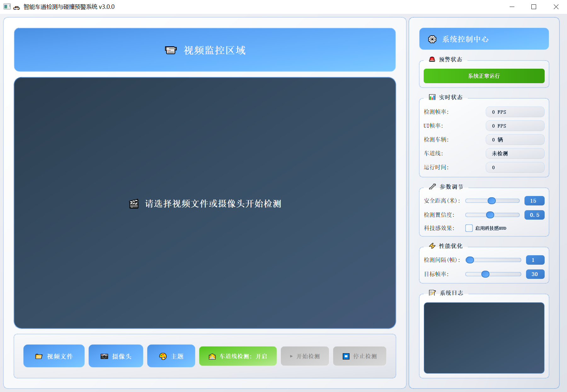Viewport: 567px width, 392px height.
Task: Close the application window
Action: coord(556,7)
